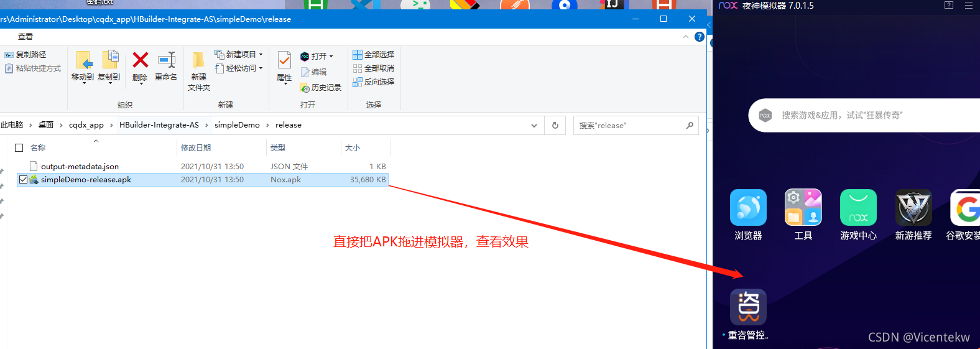Image resolution: width=980 pixels, height=349 pixels.
Task: Click the JSON file type cell
Action: (289, 167)
